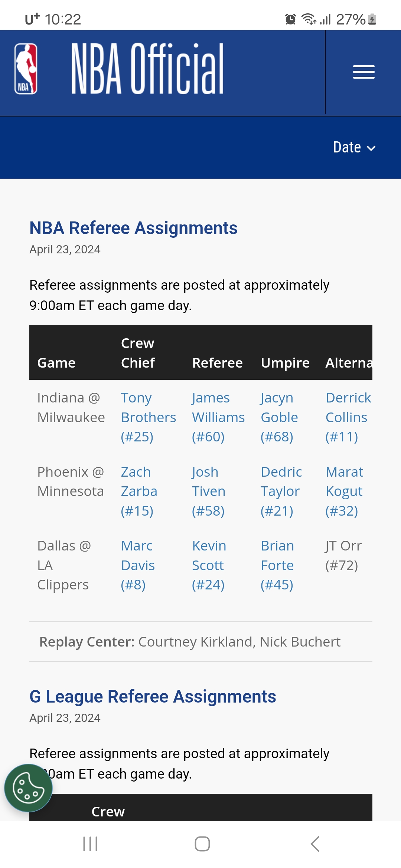Select umpire Dedric Taylor (#21)
The image size is (401, 868).
point(281,491)
